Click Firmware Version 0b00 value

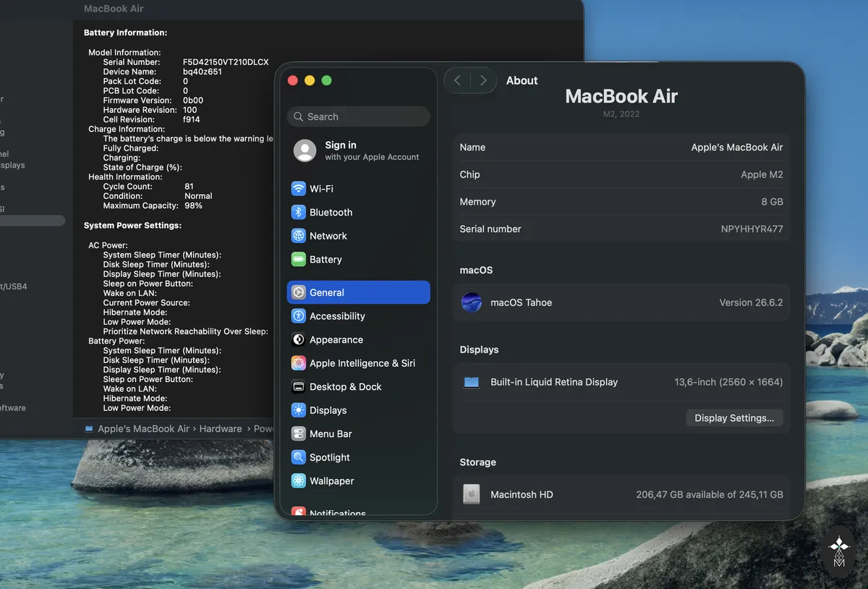[x=193, y=101]
